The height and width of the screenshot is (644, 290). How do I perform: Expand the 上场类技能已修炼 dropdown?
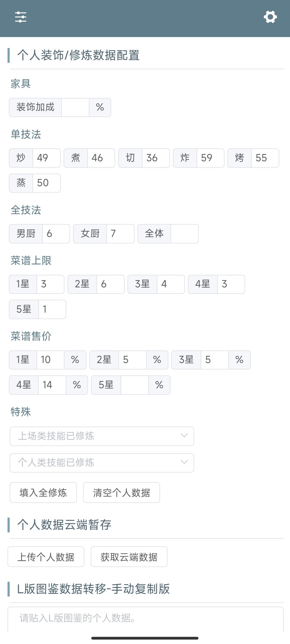click(102, 436)
